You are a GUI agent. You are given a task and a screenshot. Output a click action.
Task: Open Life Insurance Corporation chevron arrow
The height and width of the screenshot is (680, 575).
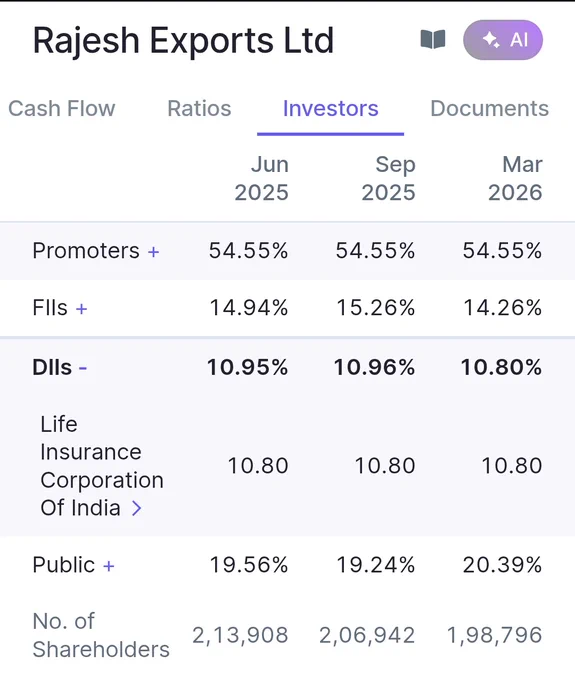point(137,508)
